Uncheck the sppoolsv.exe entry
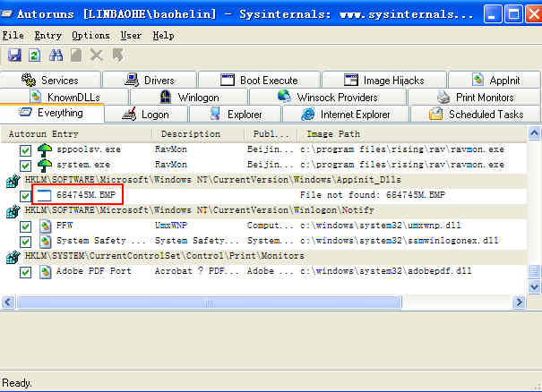542x392 pixels. [x=25, y=150]
